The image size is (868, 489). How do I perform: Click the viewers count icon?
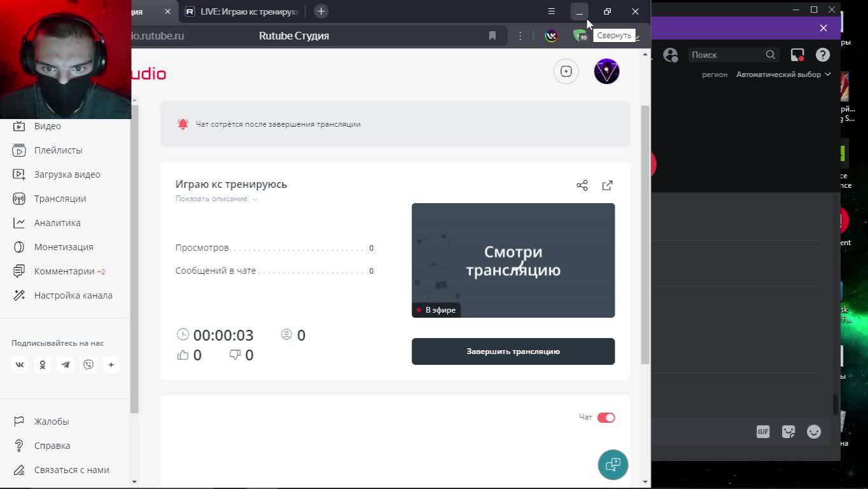pyautogui.click(x=286, y=334)
